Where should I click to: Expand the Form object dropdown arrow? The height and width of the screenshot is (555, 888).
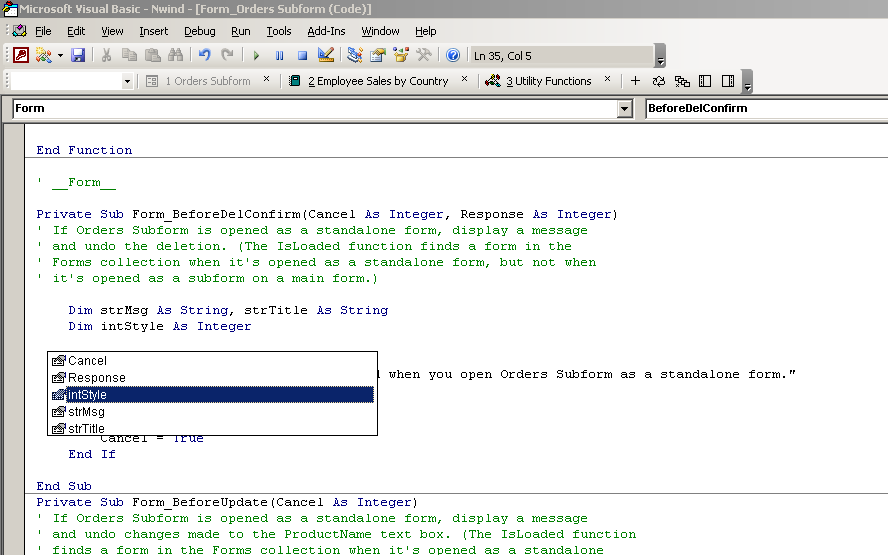(624, 108)
